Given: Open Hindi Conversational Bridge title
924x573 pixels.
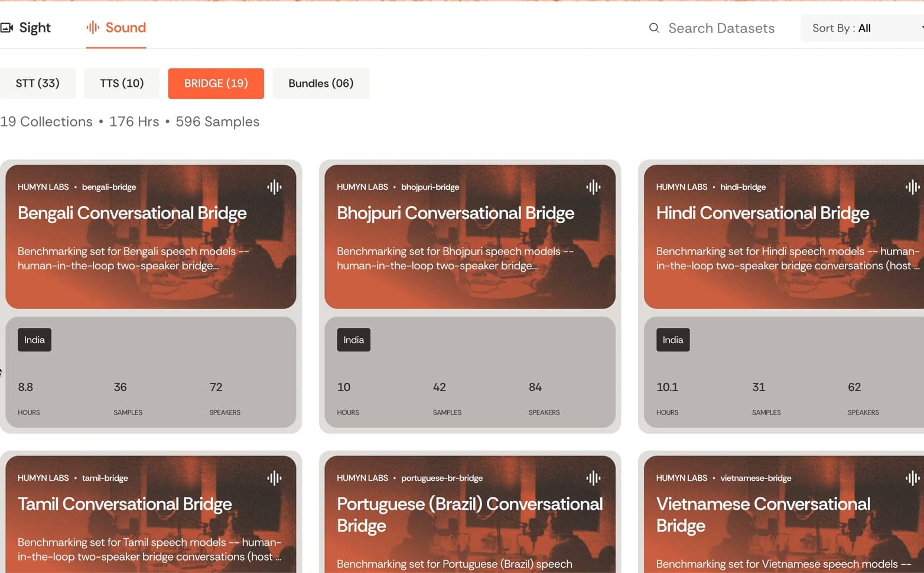Looking at the screenshot, I should pos(763,213).
